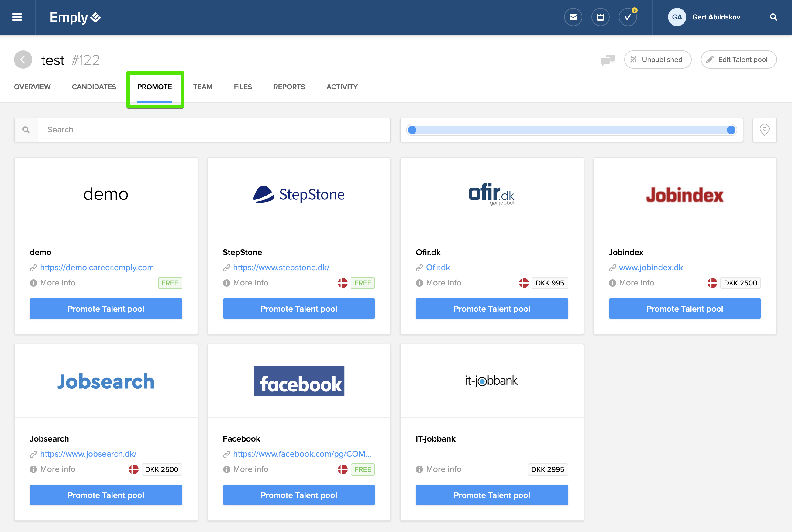Open the Activity tab
Image resolution: width=792 pixels, height=532 pixels.
tap(342, 87)
